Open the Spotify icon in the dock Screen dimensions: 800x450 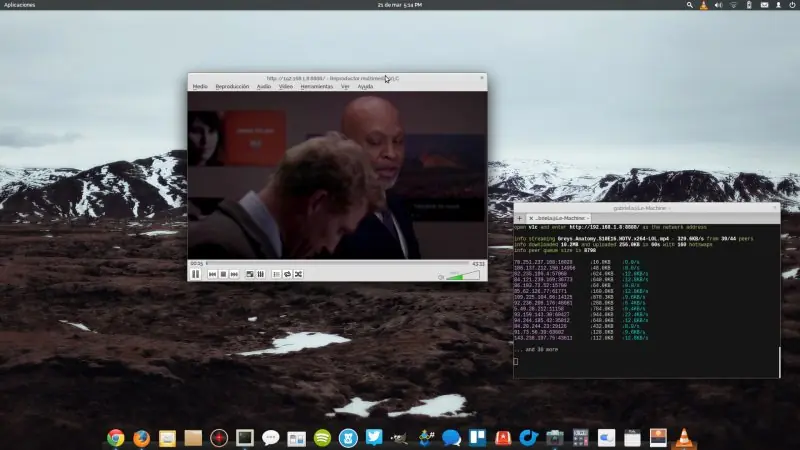[322, 438]
